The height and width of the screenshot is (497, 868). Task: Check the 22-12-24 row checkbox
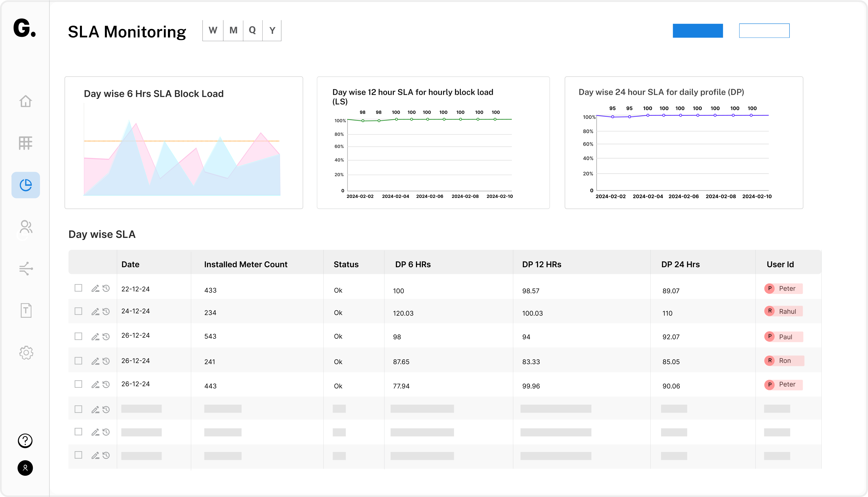[x=79, y=288]
